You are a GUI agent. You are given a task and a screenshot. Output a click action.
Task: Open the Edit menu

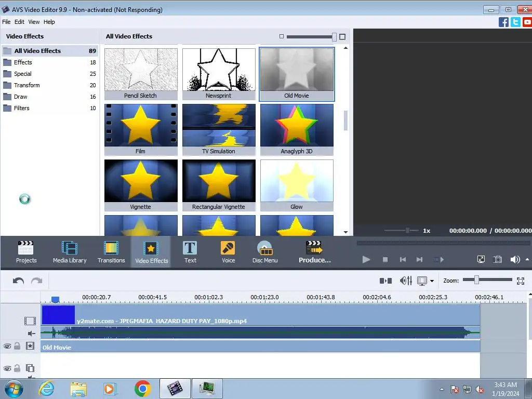click(x=19, y=22)
